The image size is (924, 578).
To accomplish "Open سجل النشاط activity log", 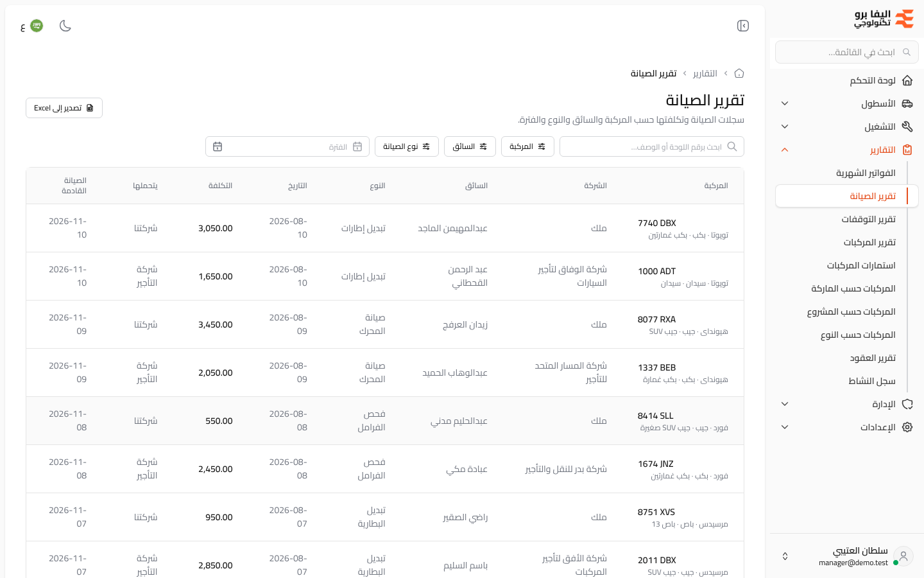I will pos(871,381).
